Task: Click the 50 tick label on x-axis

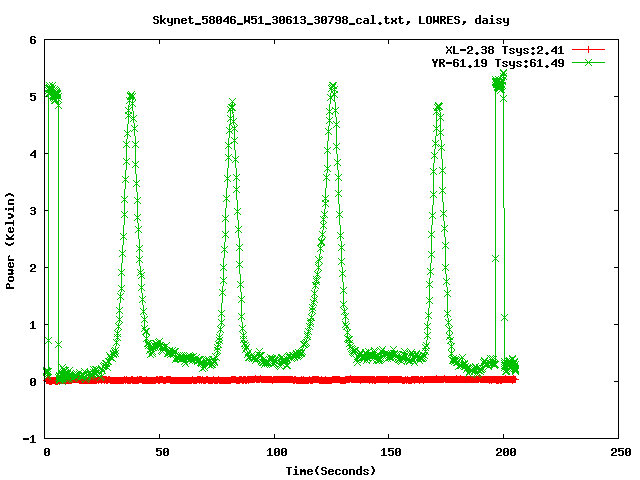Action: [x=161, y=452]
